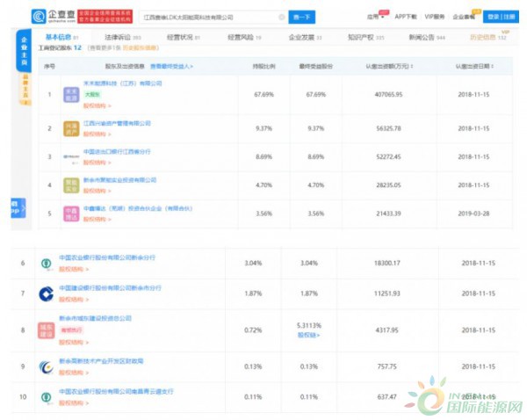Sort by 认缴出资日期 column
The image size is (527, 420).
474,66
